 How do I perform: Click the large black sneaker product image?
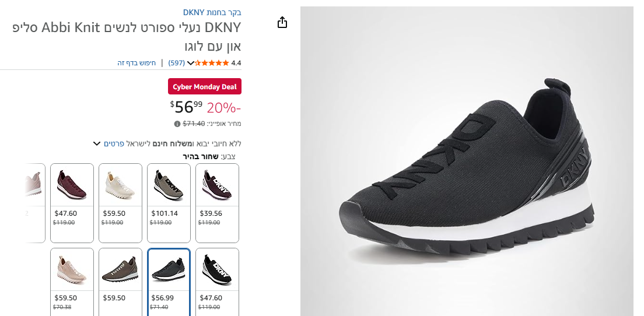pyautogui.click(x=467, y=161)
